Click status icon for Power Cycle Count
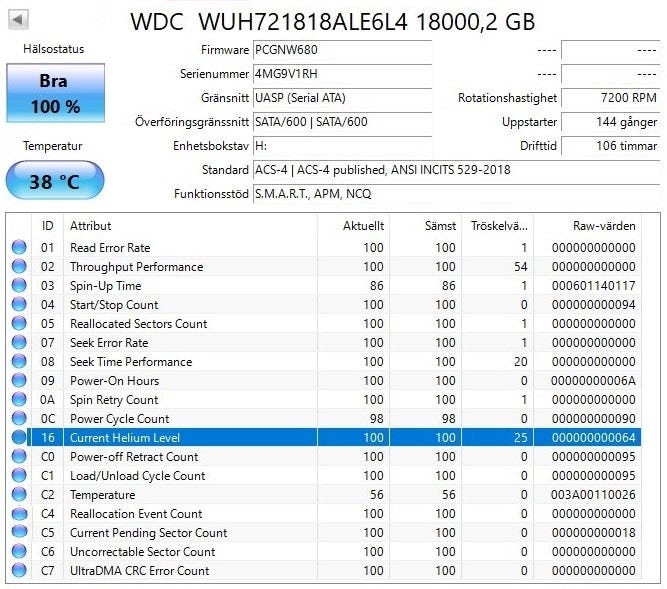This screenshot has width=667, height=589. pos(19,418)
